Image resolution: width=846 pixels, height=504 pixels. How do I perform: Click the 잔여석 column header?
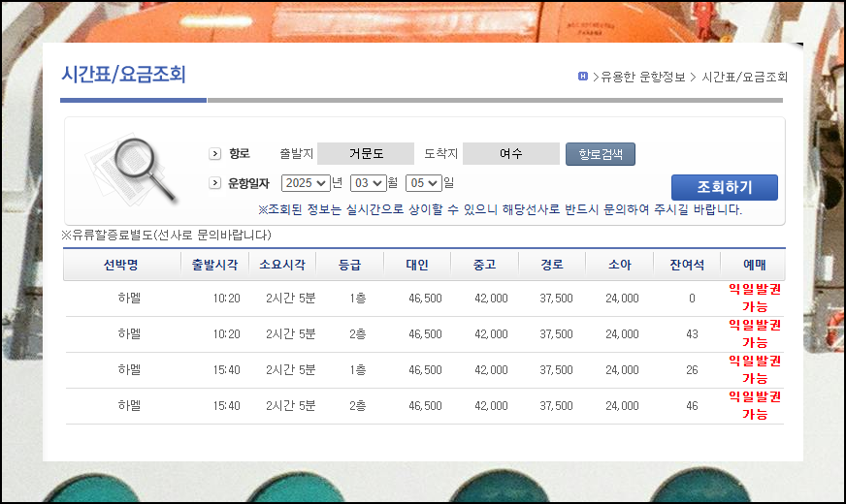click(687, 265)
